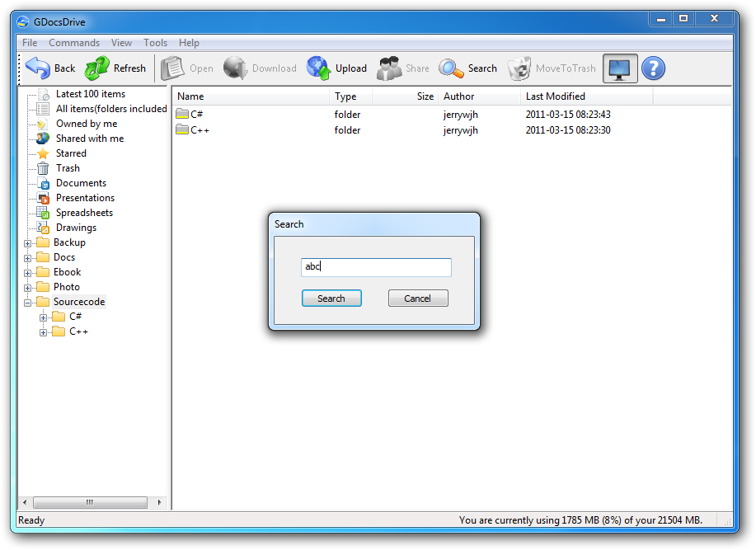Open the Help menu
This screenshot has width=756, height=550.
pyautogui.click(x=189, y=43)
